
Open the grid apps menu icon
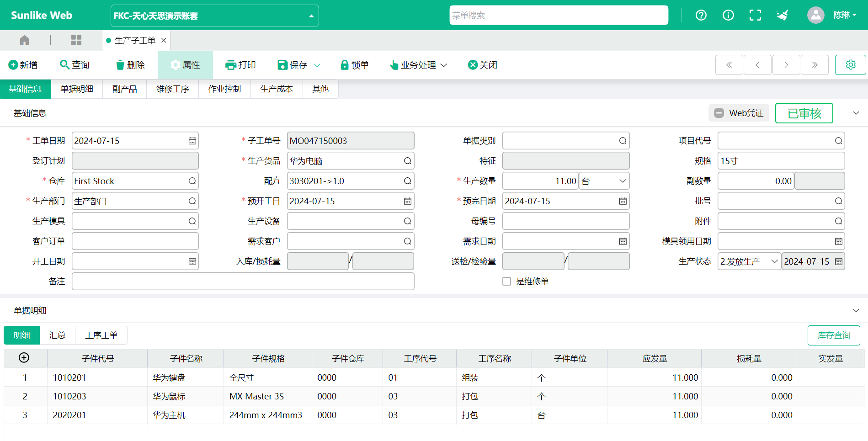76,41
